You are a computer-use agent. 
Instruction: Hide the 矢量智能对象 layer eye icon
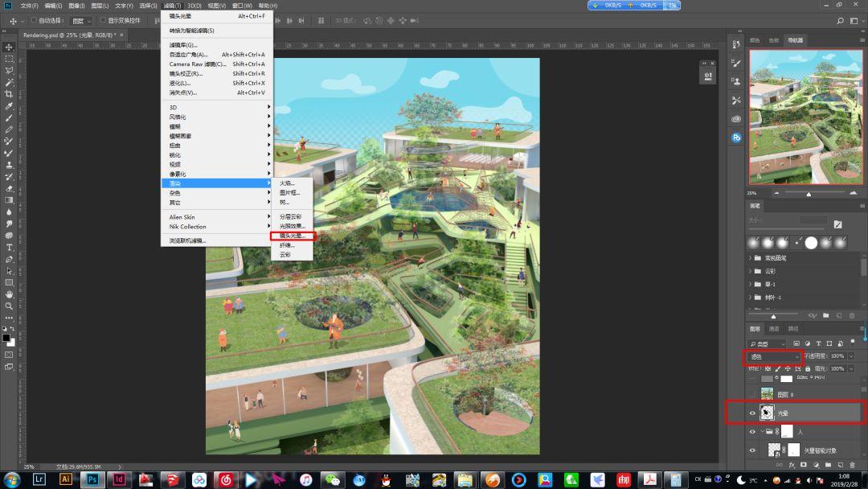point(752,450)
